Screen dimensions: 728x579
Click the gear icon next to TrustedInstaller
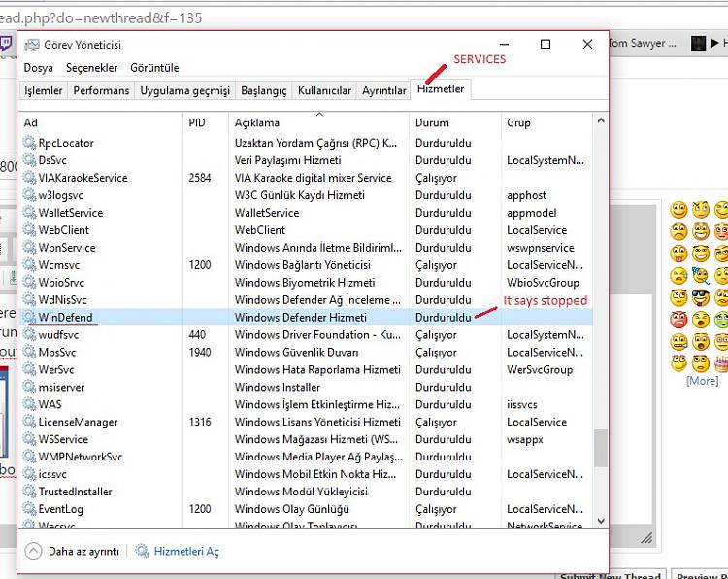[29, 492]
